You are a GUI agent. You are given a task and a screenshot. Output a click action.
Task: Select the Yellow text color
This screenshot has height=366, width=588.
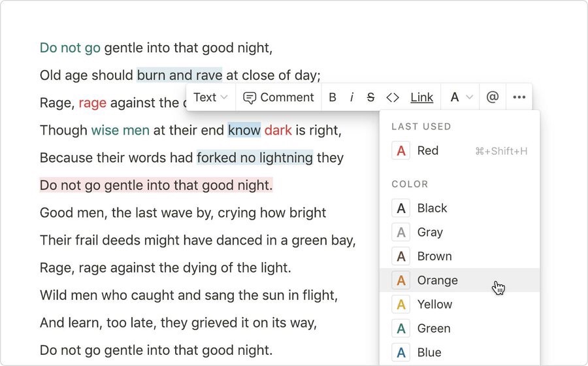pyautogui.click(x=460, y=304)
